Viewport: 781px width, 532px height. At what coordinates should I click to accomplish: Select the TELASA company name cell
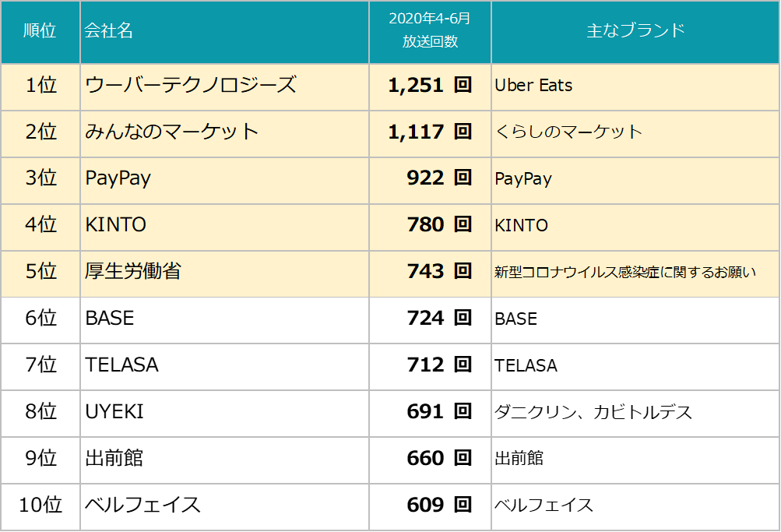pyautogui.click(x=121, y=365)
